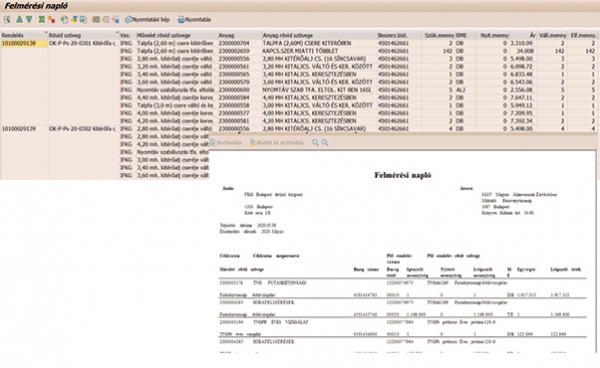Select the Anyag column header
The height and width of the screenshot is (368, 600).
[x=240, y=35]
